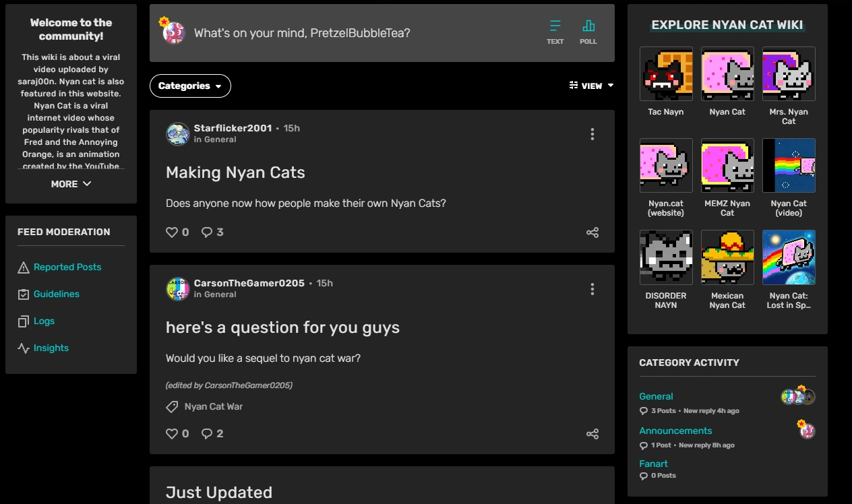Viewport: 852px width, 504px height.
Task: Open the Reported Posts page
Action: pyautogui.click(x=67, y=267)
